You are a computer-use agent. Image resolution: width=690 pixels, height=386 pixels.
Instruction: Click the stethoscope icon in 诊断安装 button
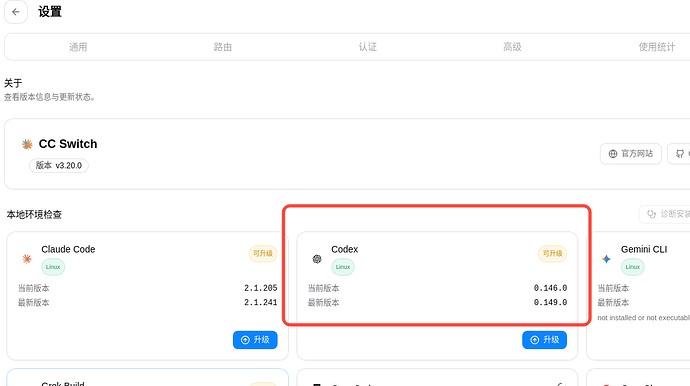click(x=651, y=214)
